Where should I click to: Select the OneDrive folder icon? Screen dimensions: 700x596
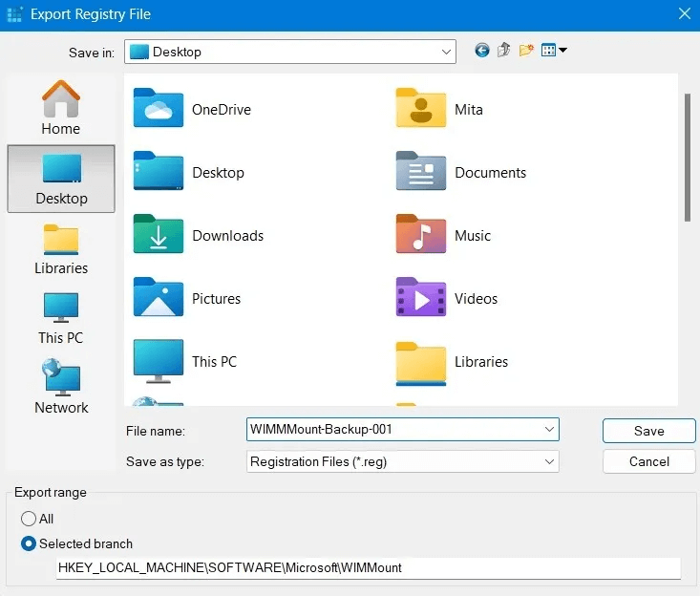(x=158, y=108)
